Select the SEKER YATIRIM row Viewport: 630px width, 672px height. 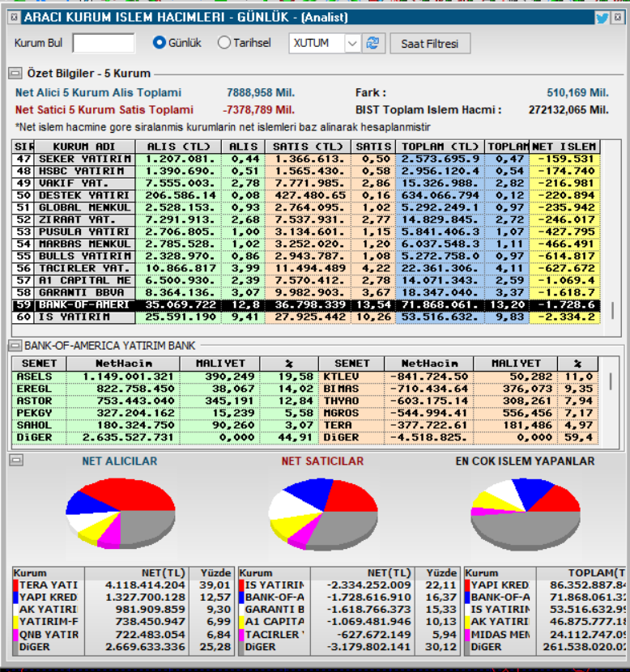pos(306,159)
